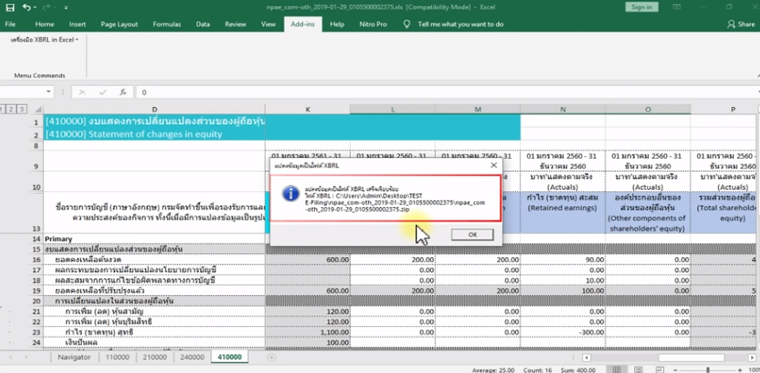Viewport: 760px width, 373px height.
Task: Click the formula bar Cancel X icon
Action: 82,92
